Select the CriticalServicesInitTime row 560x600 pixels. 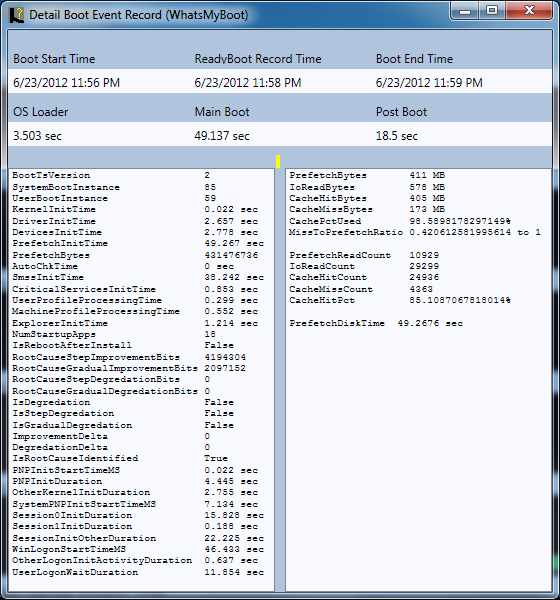tap(135, 289)
